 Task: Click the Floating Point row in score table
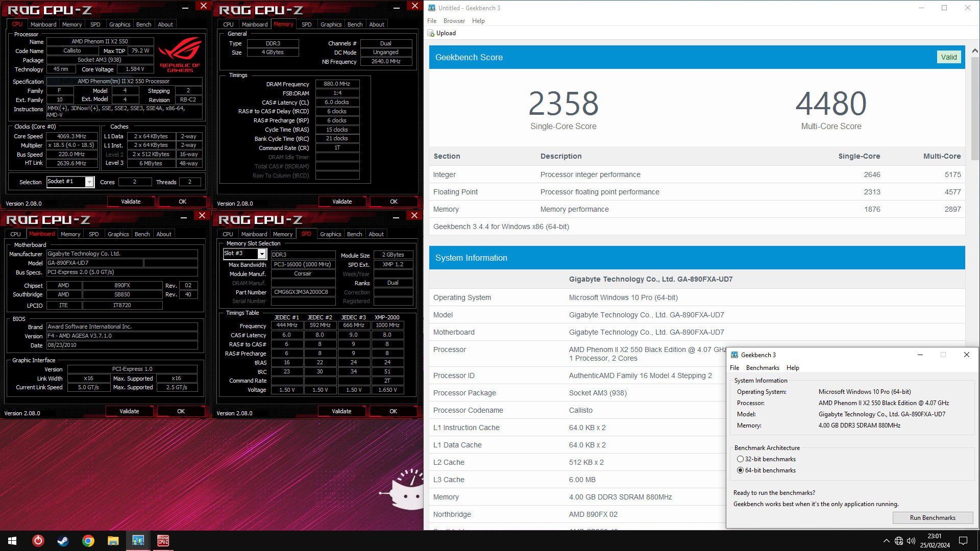[697, 192]
